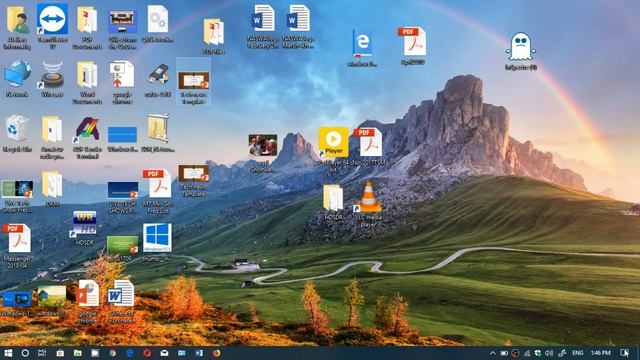Click the green shield security tray icon

pyautogui.click(x=538, y=353)
